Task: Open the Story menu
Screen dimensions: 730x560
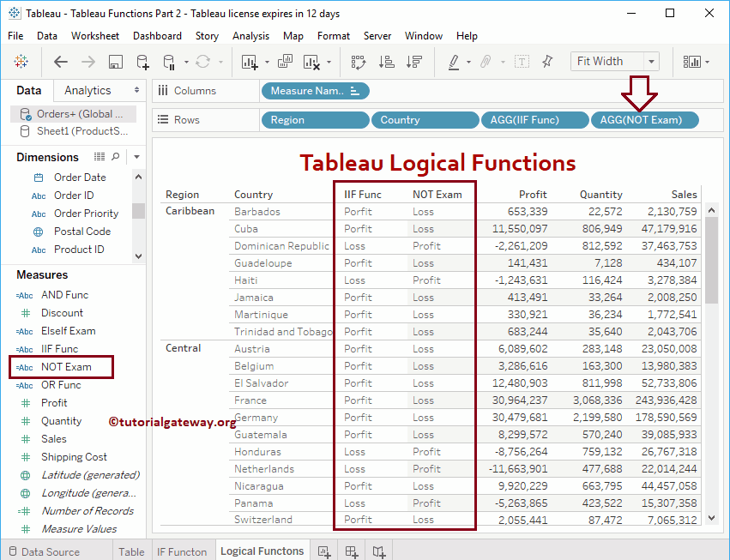Action: pos(207,36)
